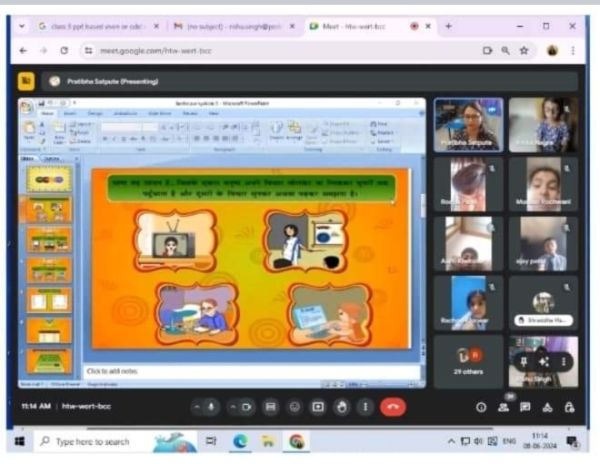The image size is (600, 464).
Task: Open Chrome tab search dropdown arrow
Action: [x=23, y=26]
